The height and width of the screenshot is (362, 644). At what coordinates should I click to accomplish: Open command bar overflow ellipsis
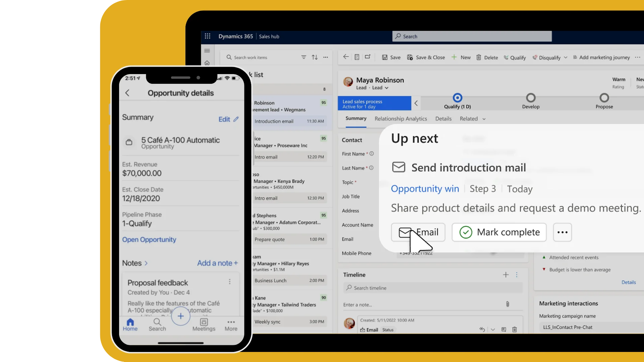click(x=638, y=57)
